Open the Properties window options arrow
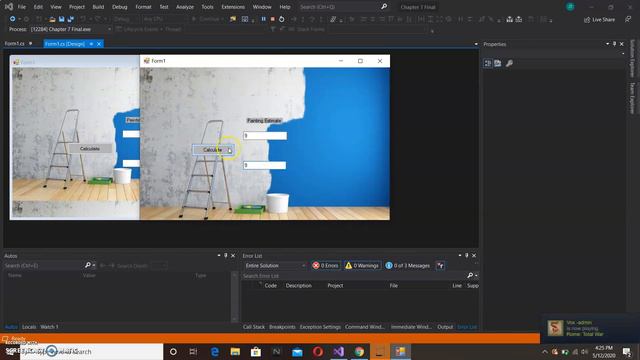 click(608, 44)
